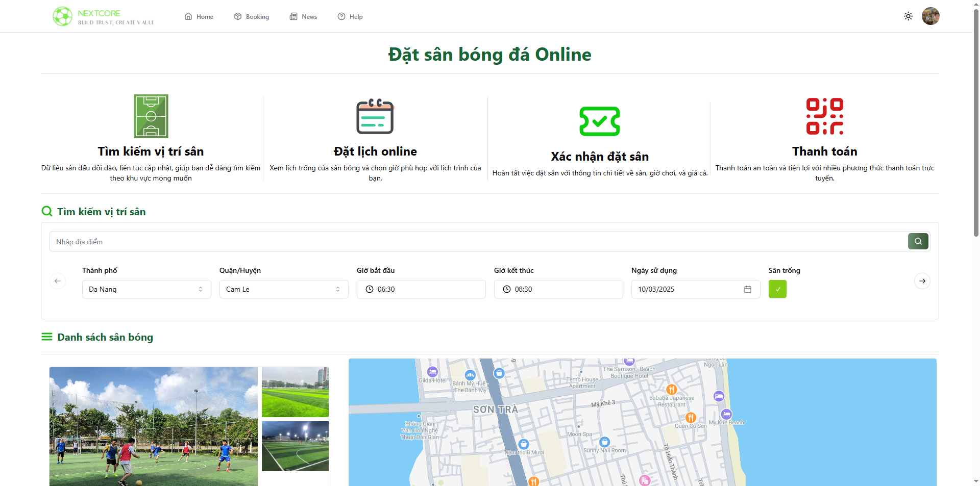This screenshot has width=980, height=486.
Task: Toggle the Sân trống green checkbox
Action: pos(777,289)
